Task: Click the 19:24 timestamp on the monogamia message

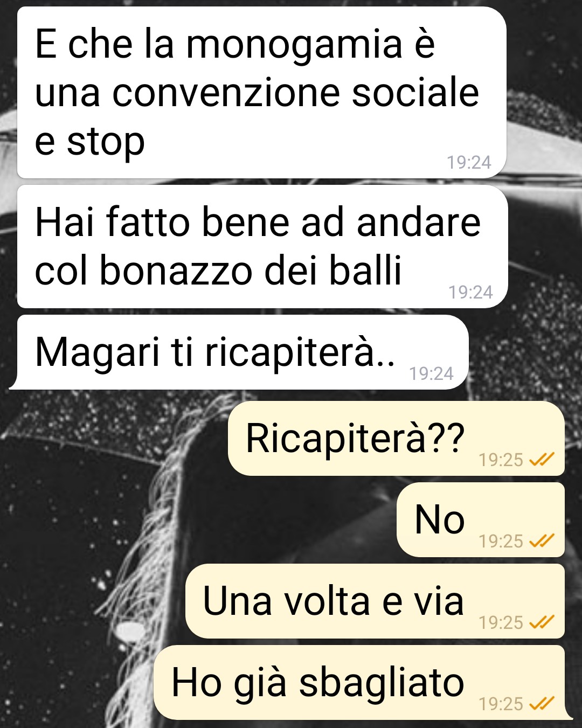Action: click(469, 162)
